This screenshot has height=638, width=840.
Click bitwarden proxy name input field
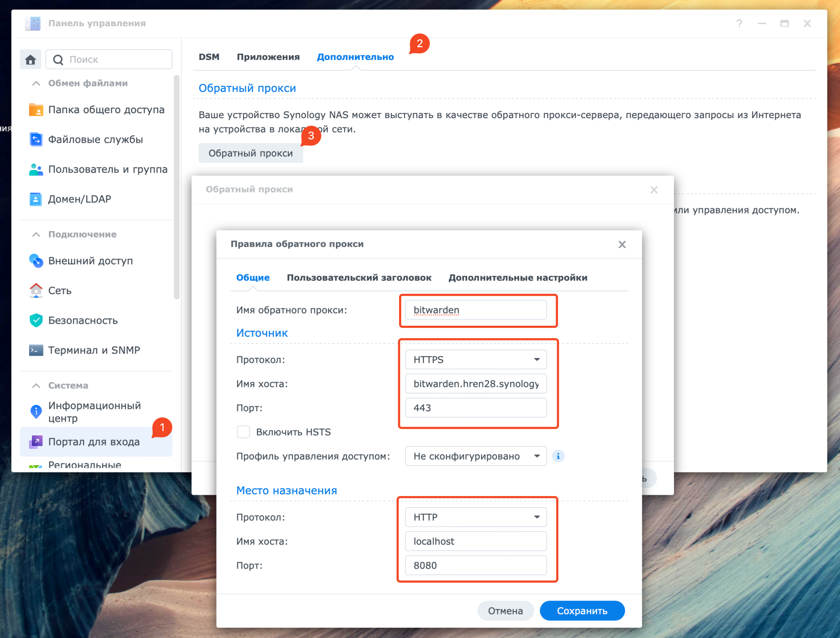point(476,309)
